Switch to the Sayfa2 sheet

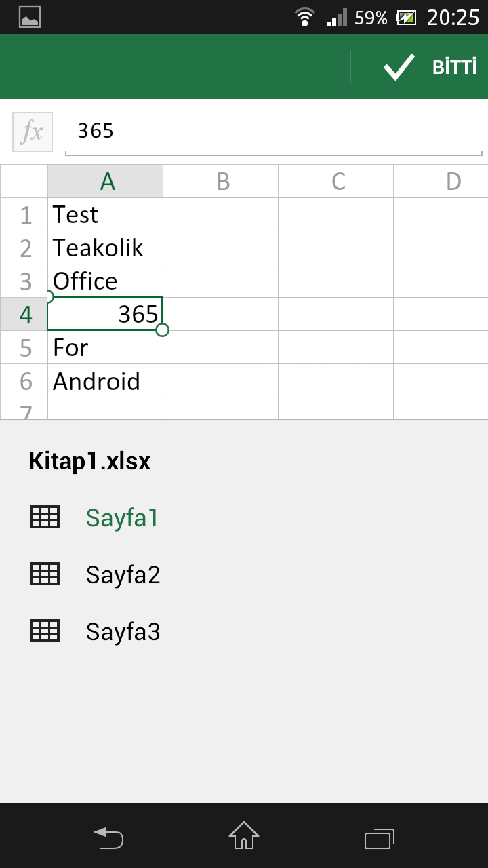123,574
